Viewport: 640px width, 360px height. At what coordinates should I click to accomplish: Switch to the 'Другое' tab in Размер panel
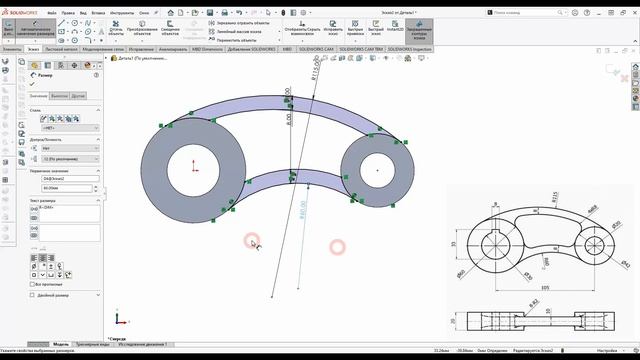(78, 96)
